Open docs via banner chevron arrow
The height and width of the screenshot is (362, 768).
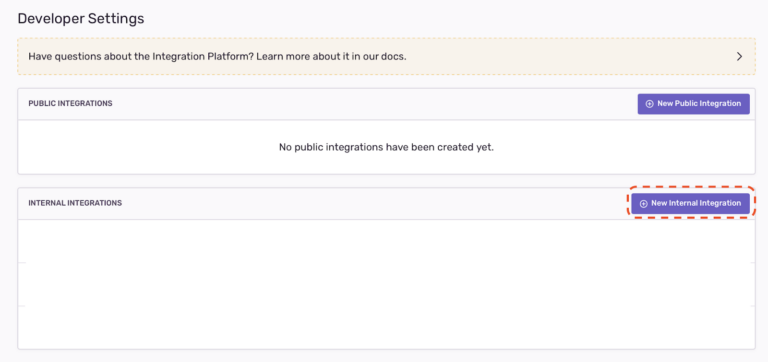point(739,56)
